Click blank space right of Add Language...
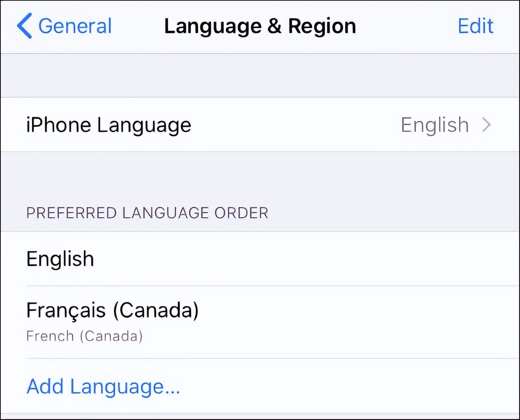 (x=340, y=386)
